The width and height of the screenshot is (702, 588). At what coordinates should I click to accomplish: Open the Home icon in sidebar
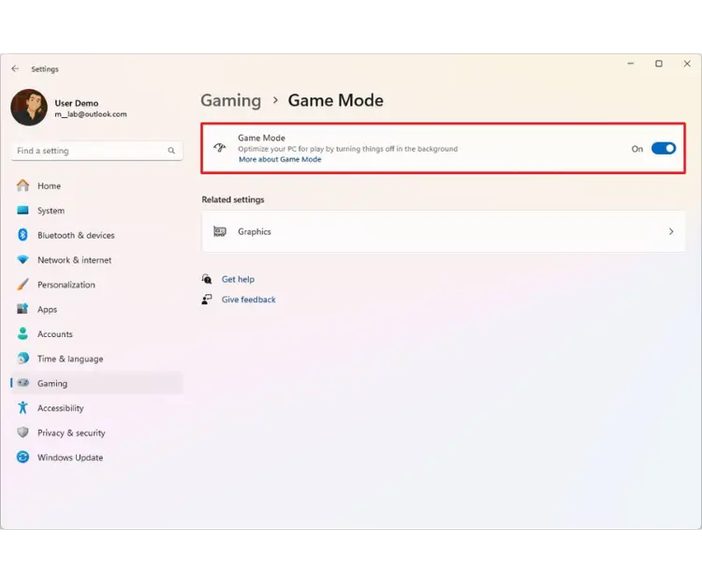[22, 185]
